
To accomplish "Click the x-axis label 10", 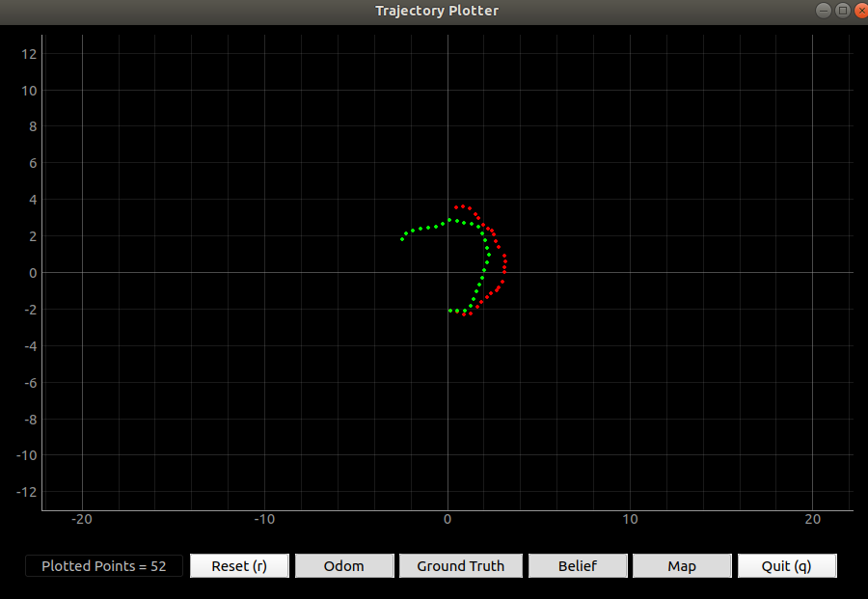I will (x=630, y=519).
